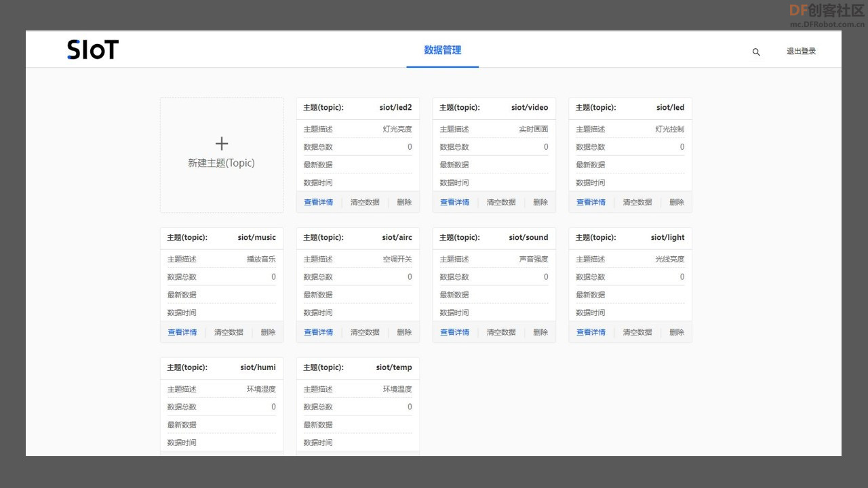Clear data of siot/sound topic

tap(501, 332)
